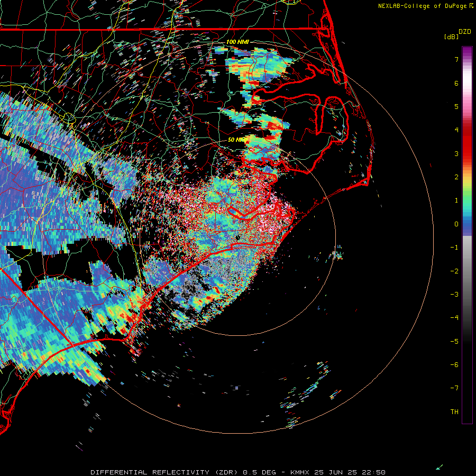
Task: Click the 4 dB value on color scale
Action: (456, 130)
